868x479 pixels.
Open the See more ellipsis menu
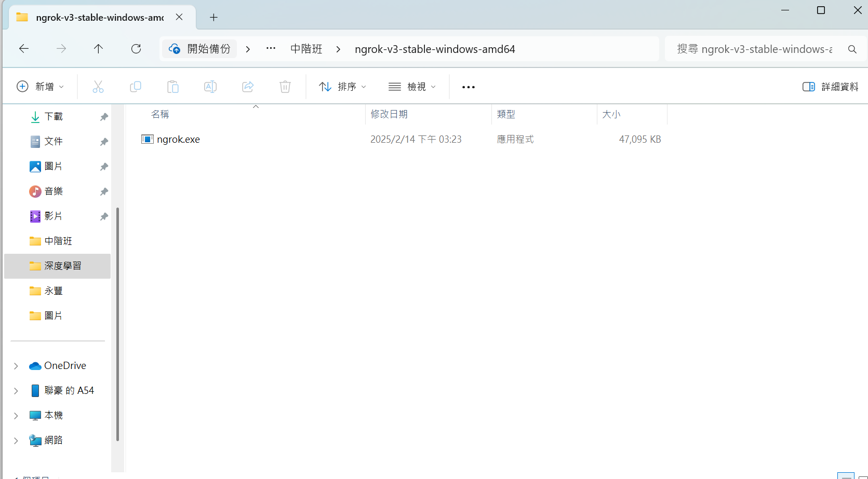tap(468, 87)
